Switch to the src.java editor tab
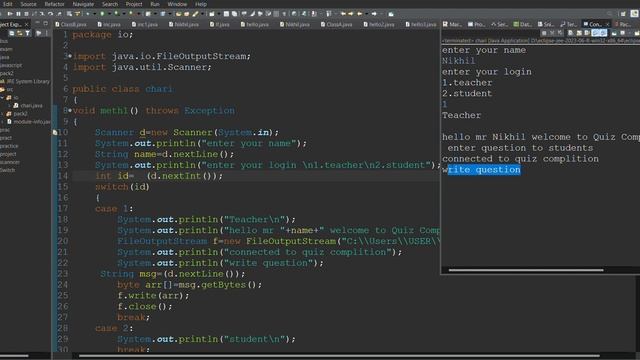Screen dimensions: 640x360 (109, 24)
